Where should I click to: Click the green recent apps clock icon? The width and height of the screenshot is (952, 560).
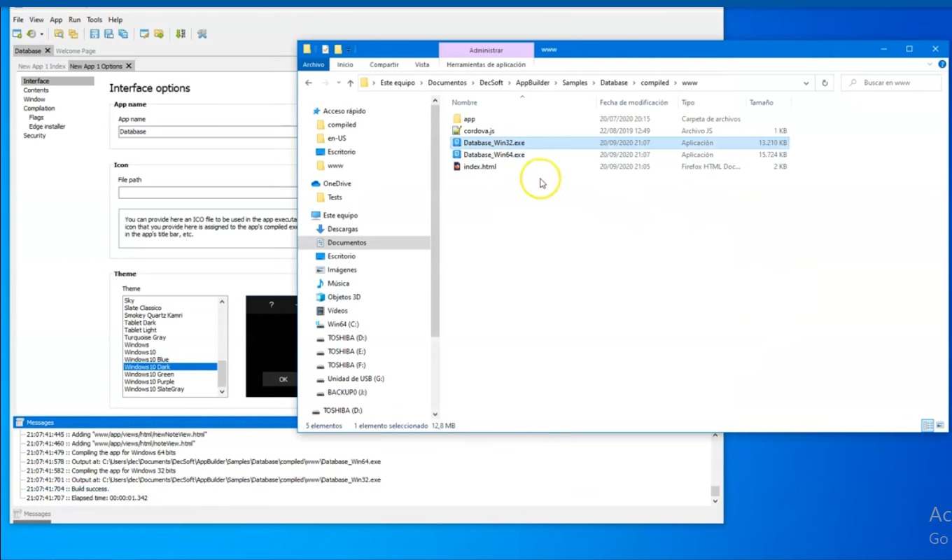point(31,34)
